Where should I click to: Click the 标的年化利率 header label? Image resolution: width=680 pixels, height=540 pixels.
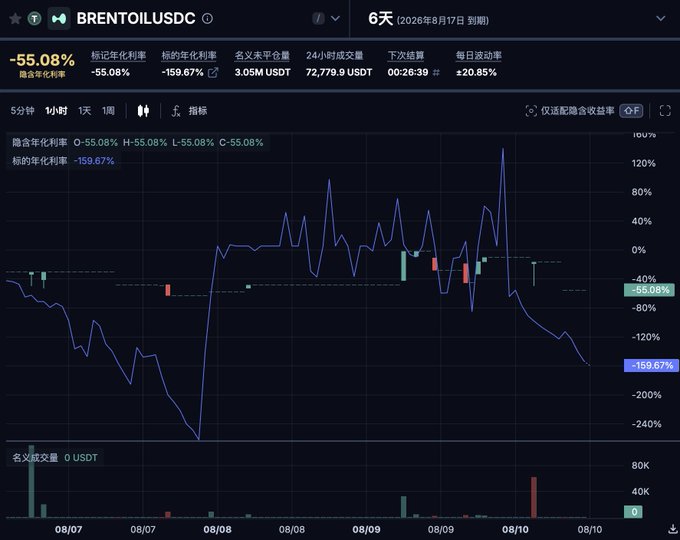[x=189, y=56]
